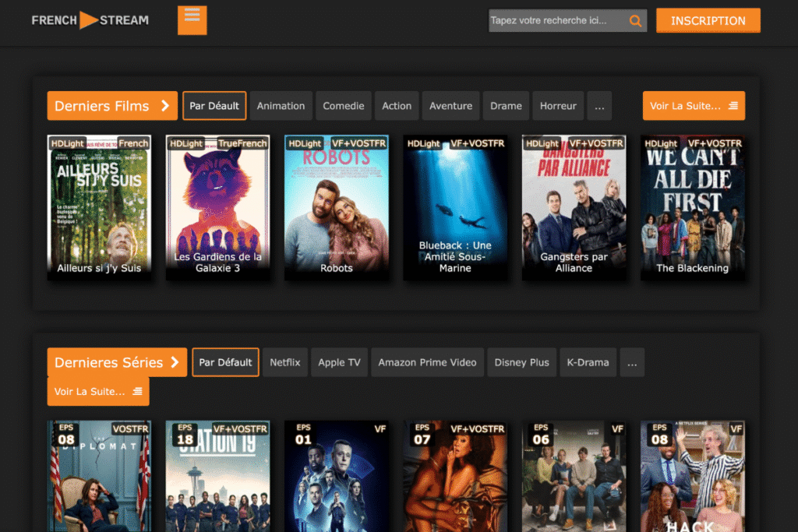
Task: Open the orange hamburger menu
Action: pos(192,20)
